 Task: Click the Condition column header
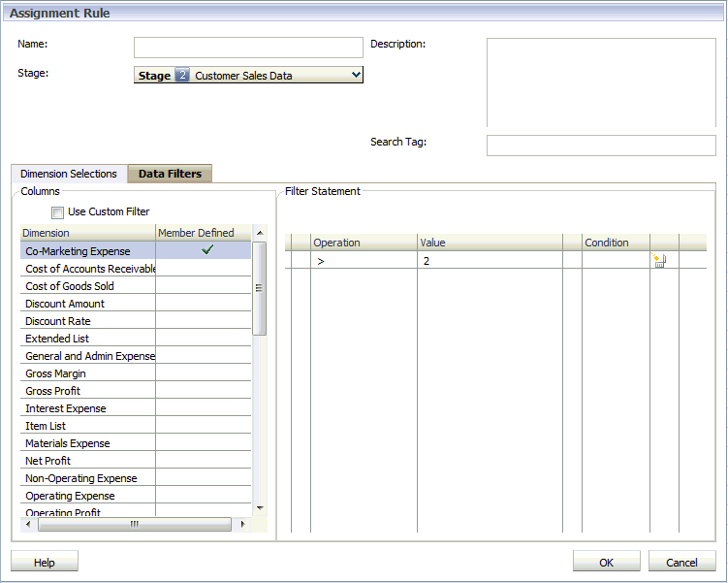[616, 243]
